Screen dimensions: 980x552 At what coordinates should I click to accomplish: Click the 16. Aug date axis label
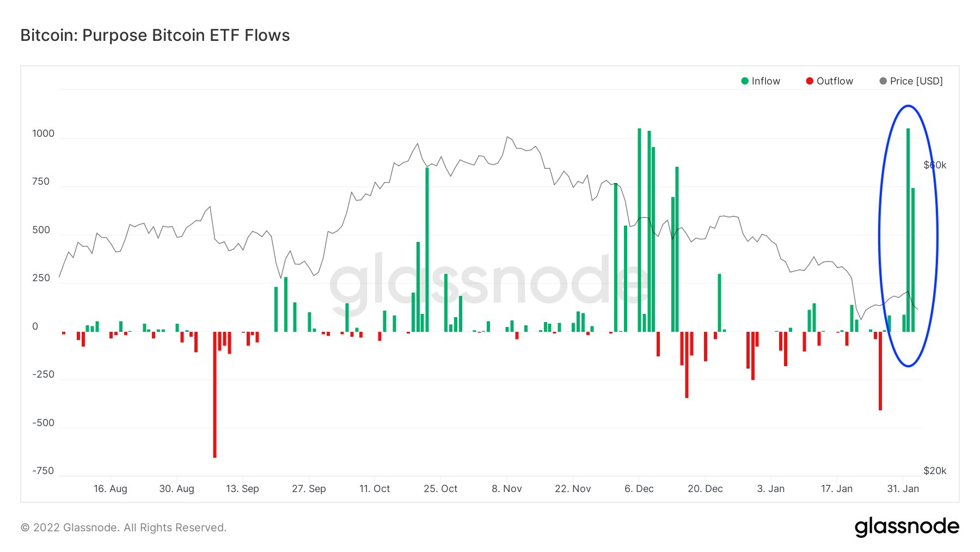click(x=111, y=489)
